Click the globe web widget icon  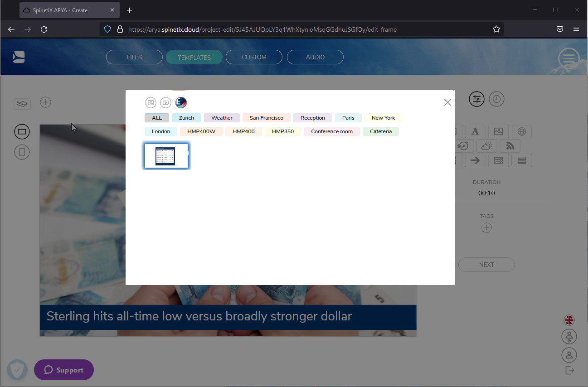521,131
